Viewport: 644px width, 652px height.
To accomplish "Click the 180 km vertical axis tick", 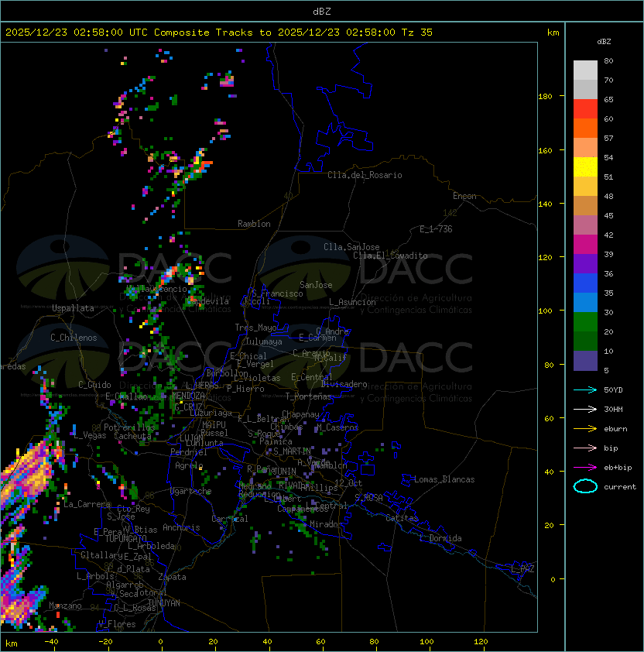I will 545,97.
